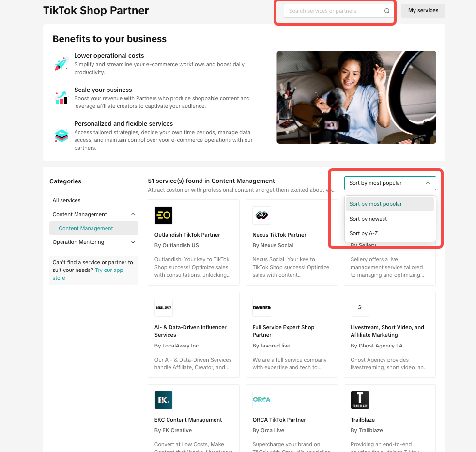Click the EK Creative logo icon

164,400
